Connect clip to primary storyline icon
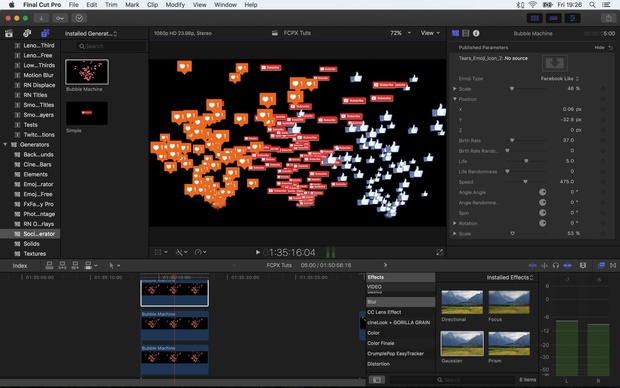Viewport: 620px width, 388px height. [x=49, y=265]
